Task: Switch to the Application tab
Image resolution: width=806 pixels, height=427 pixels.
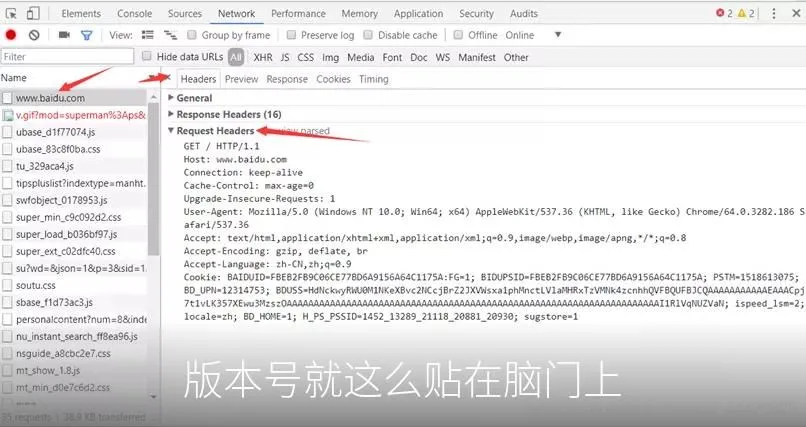Action: 418,13
